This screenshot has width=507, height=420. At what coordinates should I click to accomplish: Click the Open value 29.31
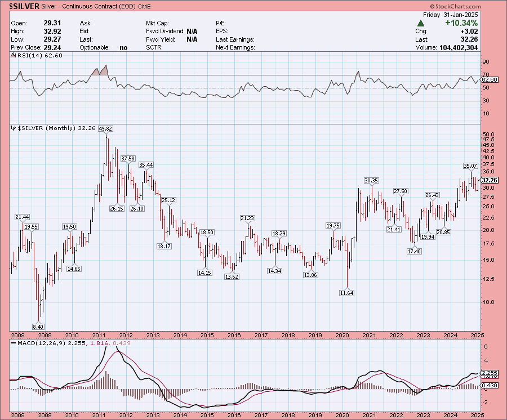pos(52,23)
